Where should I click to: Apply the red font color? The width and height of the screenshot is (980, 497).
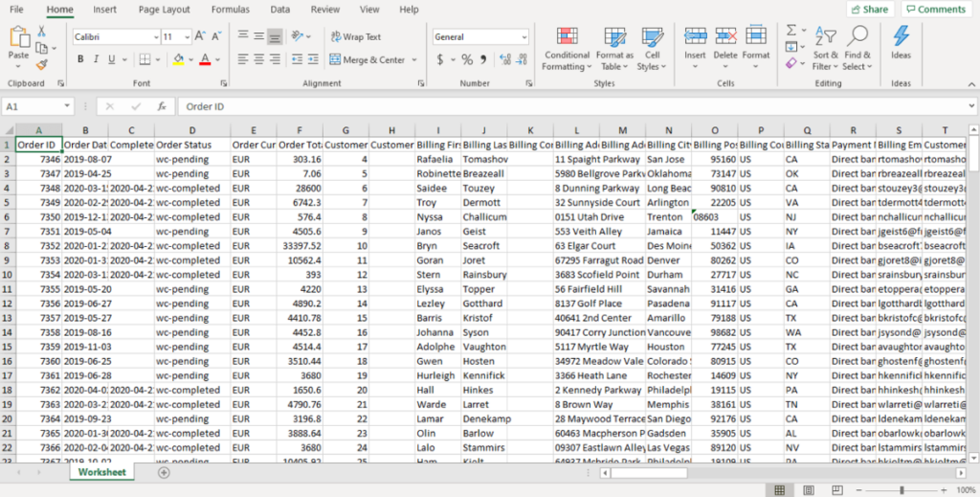tap(205, 59)
